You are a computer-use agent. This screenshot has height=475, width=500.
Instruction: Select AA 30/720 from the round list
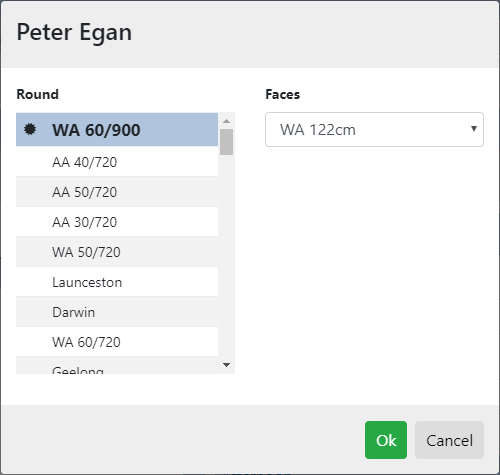pyautogui.click(x=117, y=222)
